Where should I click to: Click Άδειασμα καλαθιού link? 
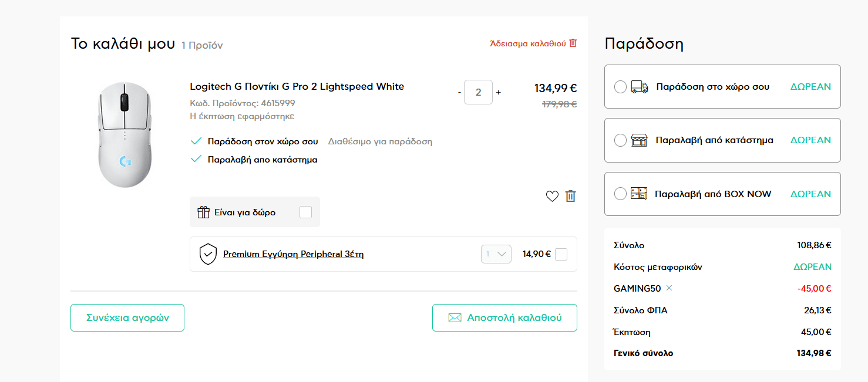(x=528, y=43)
